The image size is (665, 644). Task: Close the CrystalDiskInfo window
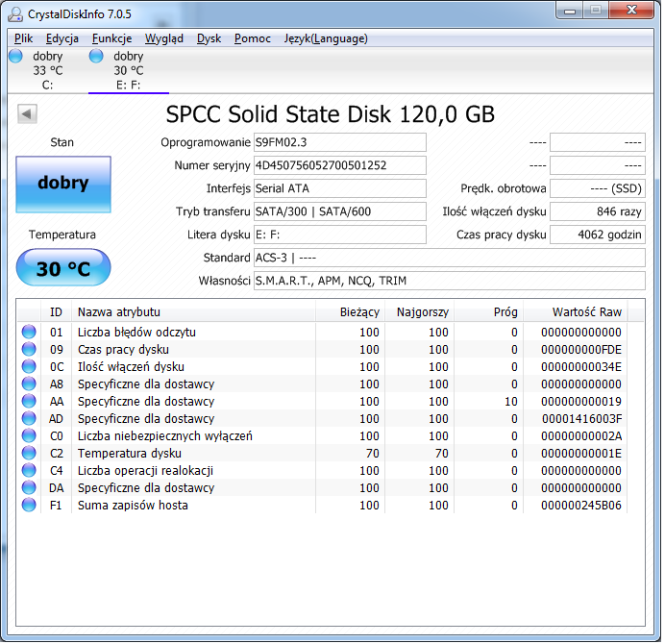632,11
